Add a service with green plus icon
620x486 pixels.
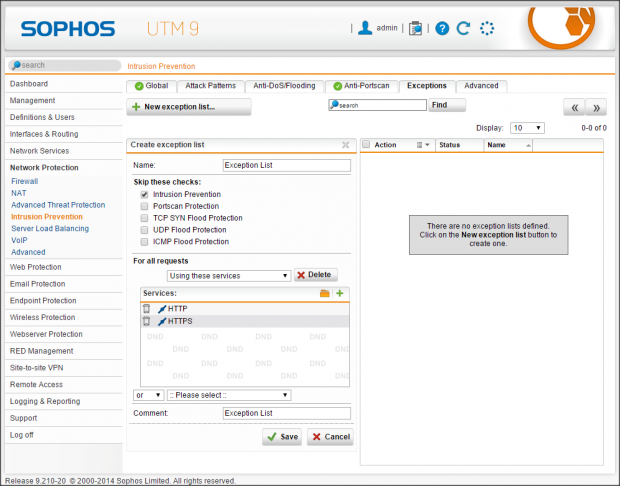pos(340,293)
